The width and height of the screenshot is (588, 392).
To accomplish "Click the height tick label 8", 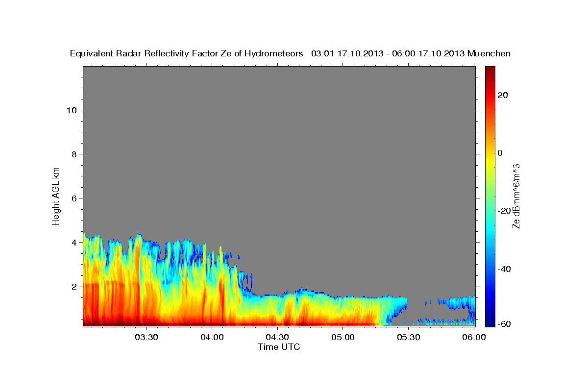I will coord(74,154).
